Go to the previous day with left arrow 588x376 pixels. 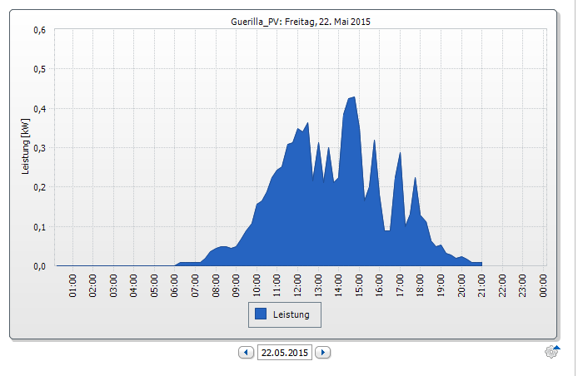(246, 353)
